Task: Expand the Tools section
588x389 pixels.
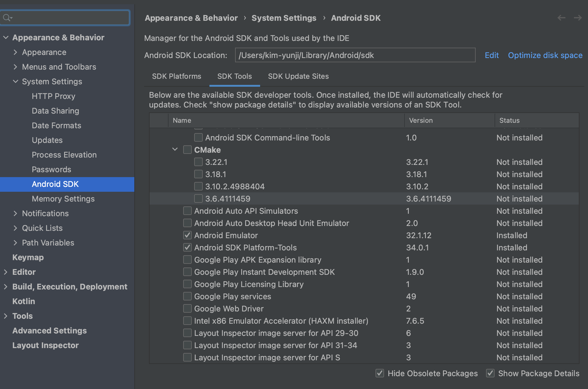Action: pos(6,316)
